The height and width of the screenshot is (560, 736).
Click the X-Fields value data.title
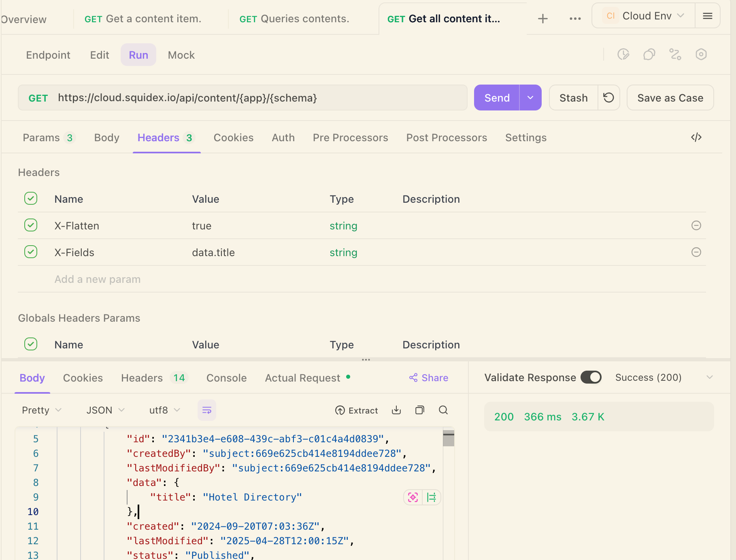(213, 252)
